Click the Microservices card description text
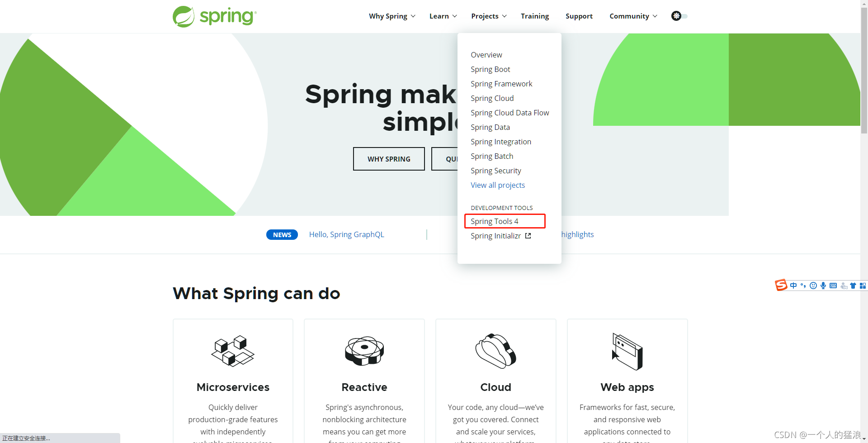This screenshot has width=868, height=443. pos(233,423)
